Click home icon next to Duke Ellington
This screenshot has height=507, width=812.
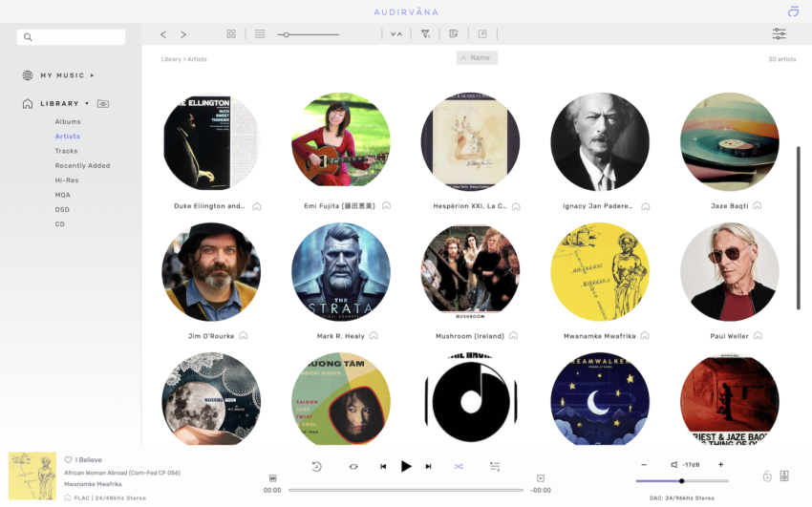click(x=257, y=206)
